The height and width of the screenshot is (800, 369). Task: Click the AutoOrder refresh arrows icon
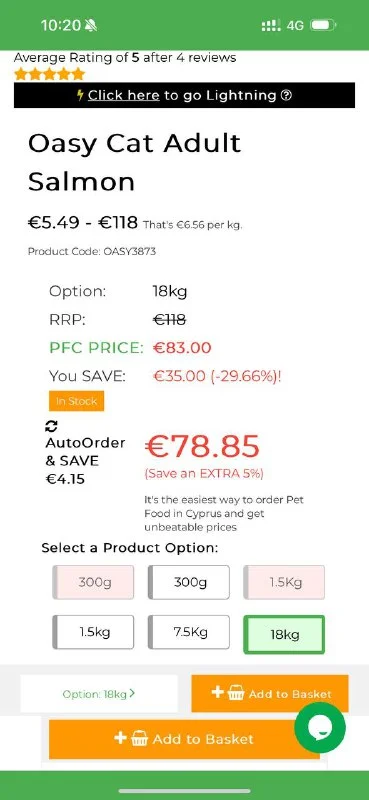click(x=52, y=427)
